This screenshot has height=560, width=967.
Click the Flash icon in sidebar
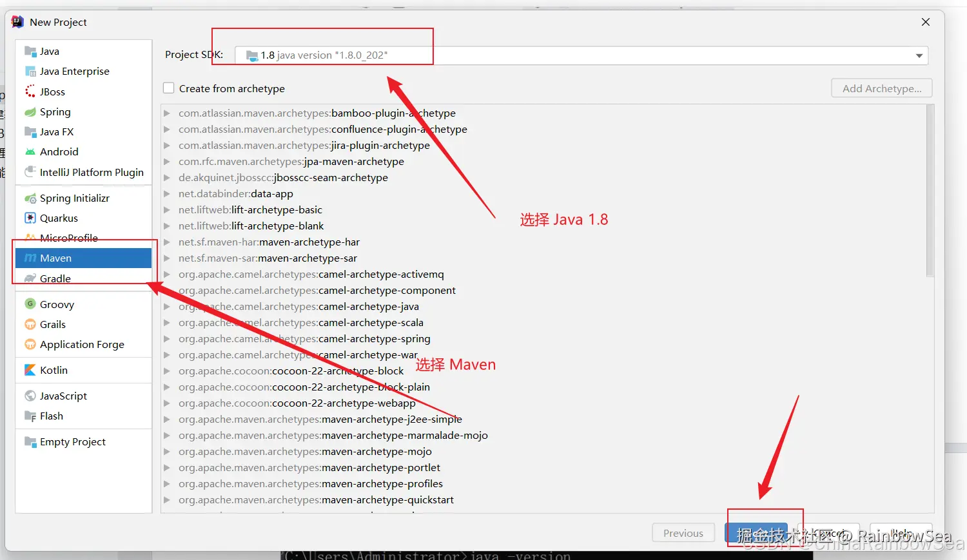tap(30, 416)
